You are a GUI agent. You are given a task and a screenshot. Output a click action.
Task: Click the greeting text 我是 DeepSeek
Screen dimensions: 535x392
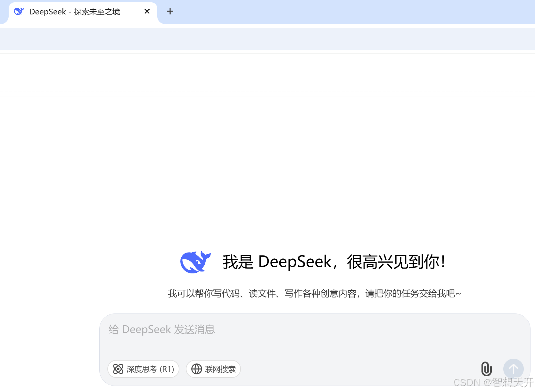click(277, 262)
